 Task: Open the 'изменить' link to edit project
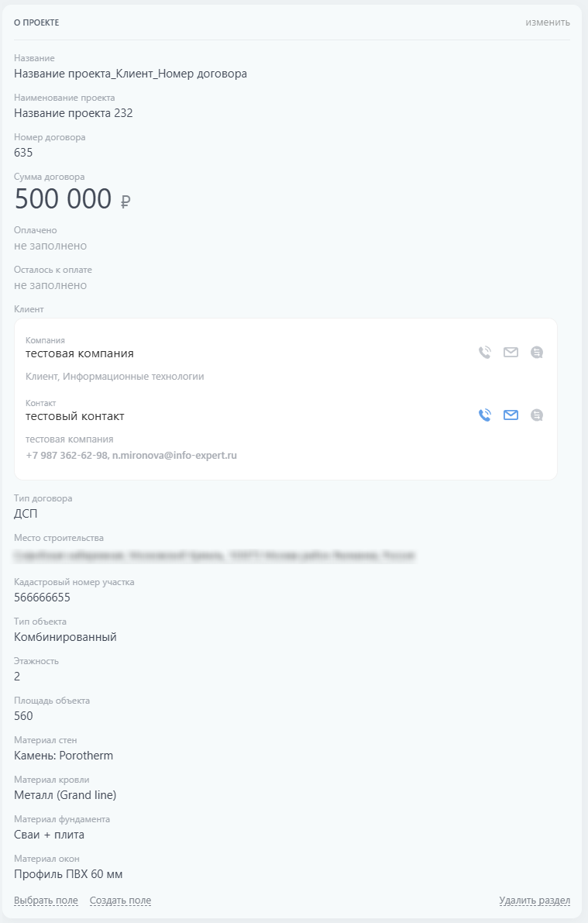pyautogui.click(x=552, y=22)
